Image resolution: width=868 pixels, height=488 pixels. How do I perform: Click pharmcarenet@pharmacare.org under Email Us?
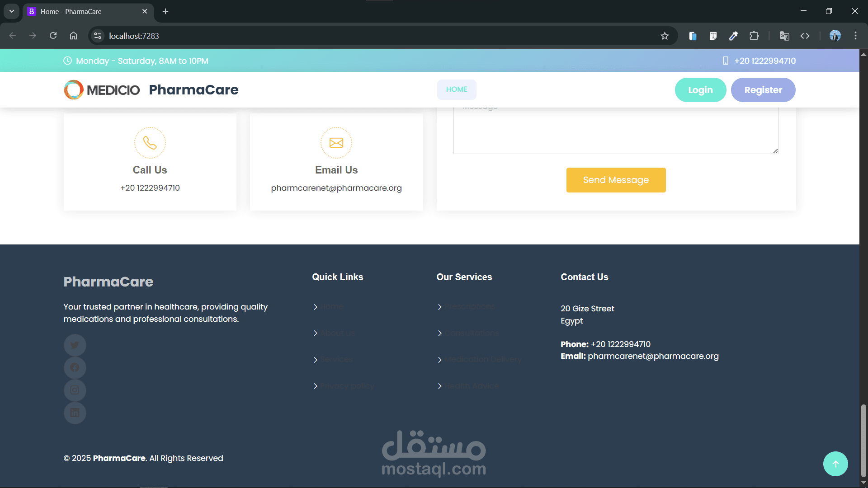(336, 188)
